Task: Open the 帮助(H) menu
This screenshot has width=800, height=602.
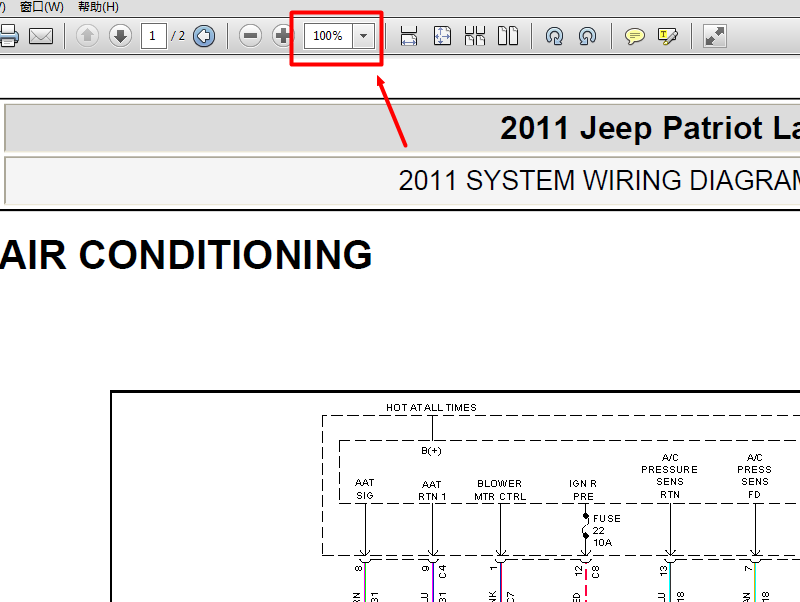Action: pyautogui.click(x=98, y=7)
